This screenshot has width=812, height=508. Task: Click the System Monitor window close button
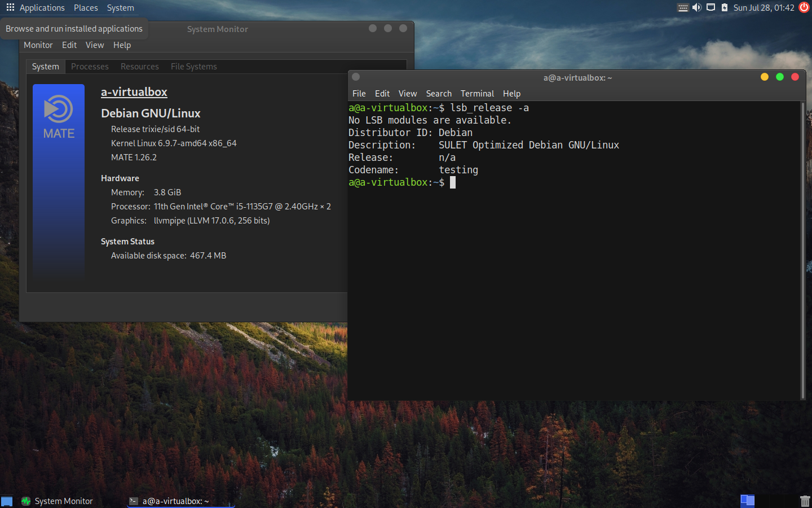[403, 28]
